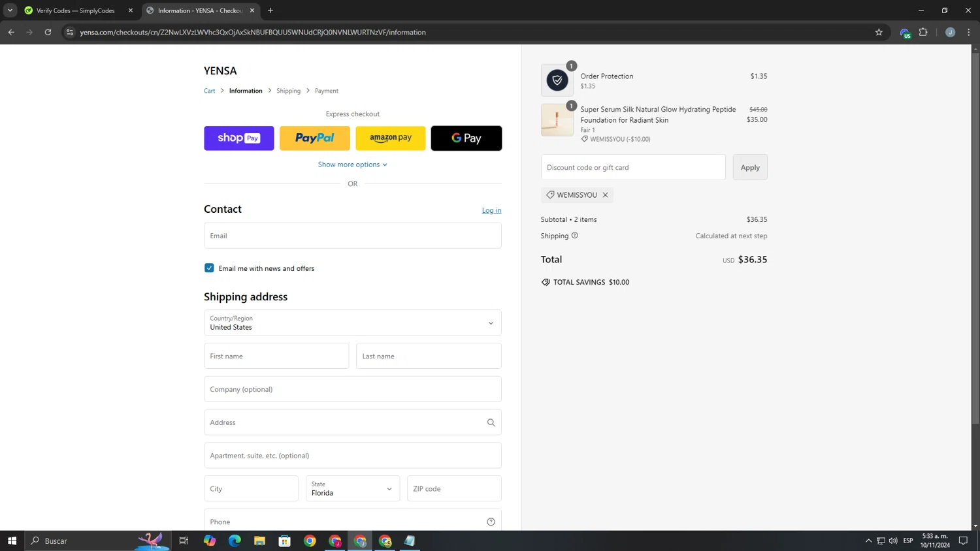This screenshot has height=551, width=980.
Task: Choose the Amazon Pay button
Action: pos(390,138)
